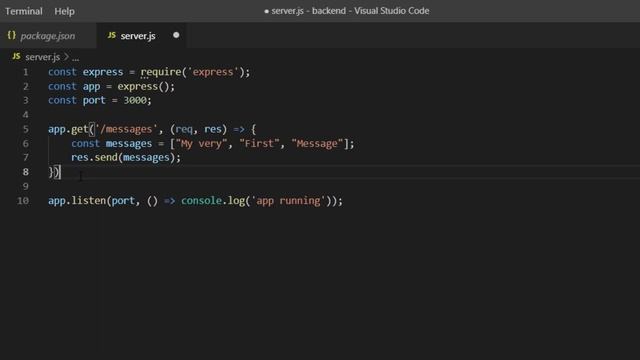
Task: Click line number 1 in the gutter
Action: click(26, 72)
